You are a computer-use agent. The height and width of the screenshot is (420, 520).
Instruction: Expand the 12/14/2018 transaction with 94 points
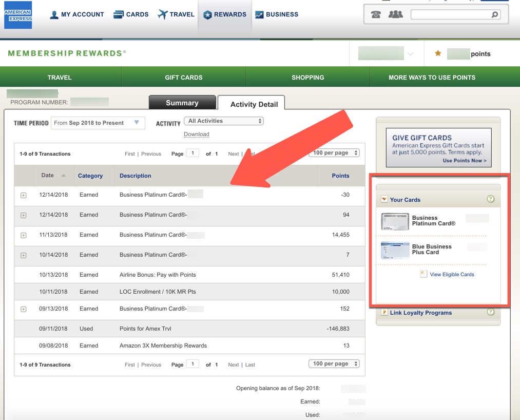pos(24,215)
